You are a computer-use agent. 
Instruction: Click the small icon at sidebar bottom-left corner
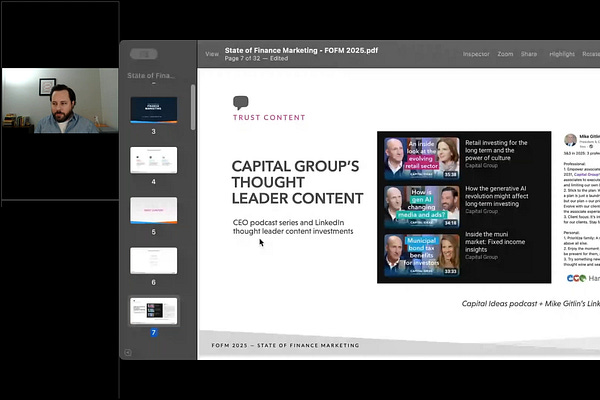tap(128, 353)
